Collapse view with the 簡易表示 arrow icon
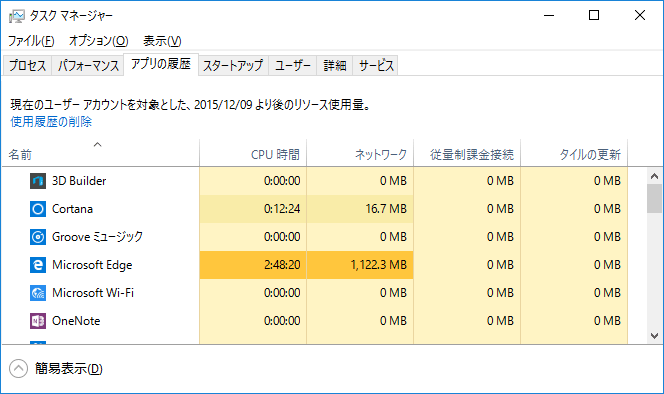The image size is (664, 394). click(18, 369)
